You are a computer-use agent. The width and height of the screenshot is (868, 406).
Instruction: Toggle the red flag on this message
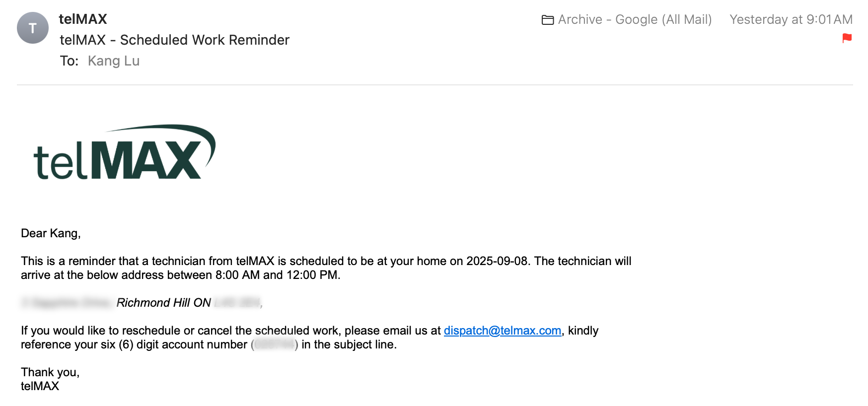(847, 38)
